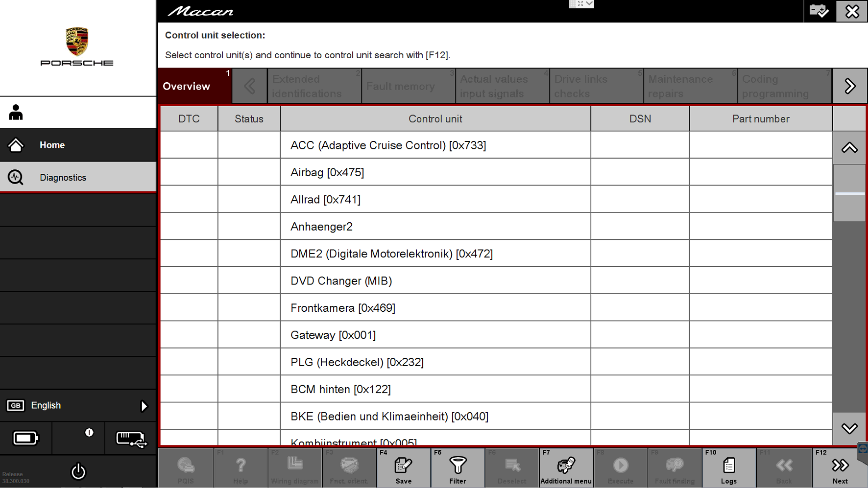
Task: Click the VCI USB connection icon
Action: point(131,439)
